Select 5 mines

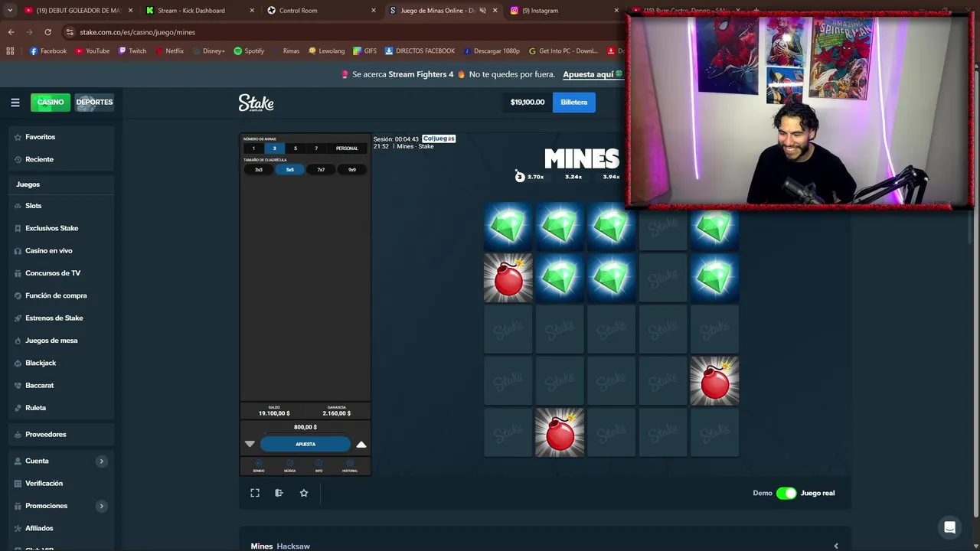tap(295, 148)
